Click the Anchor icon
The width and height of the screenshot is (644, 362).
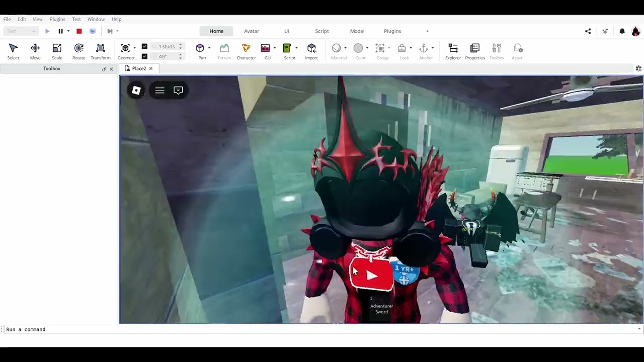[424, 48]
